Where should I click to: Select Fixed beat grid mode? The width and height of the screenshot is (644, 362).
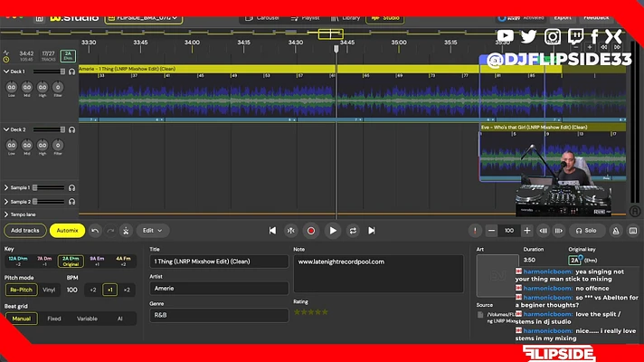[54, 319]
